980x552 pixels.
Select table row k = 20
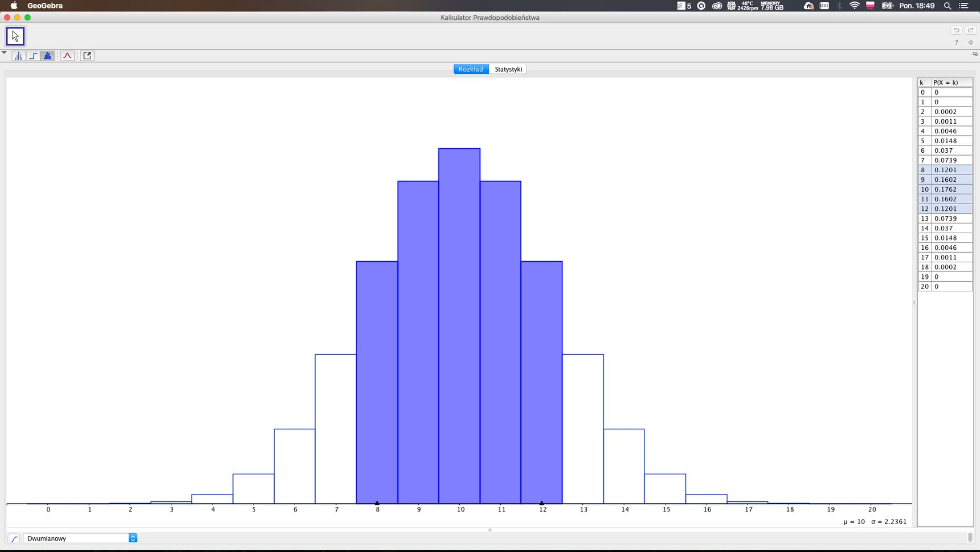[945, 286]
